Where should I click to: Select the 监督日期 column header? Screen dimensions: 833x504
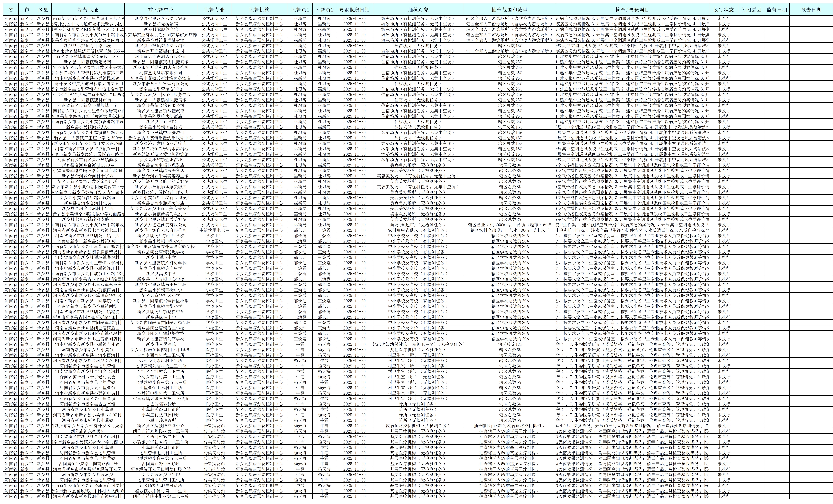tap(777, 10)
